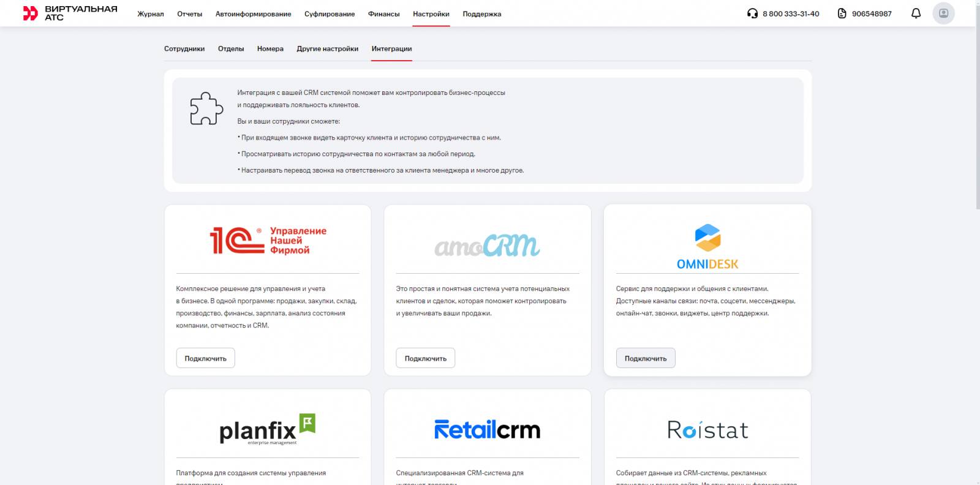980x485 pixels.
Task: Click the RetailCRM description 'Специализированная CRM-система для'
Action: coord(460,473)
